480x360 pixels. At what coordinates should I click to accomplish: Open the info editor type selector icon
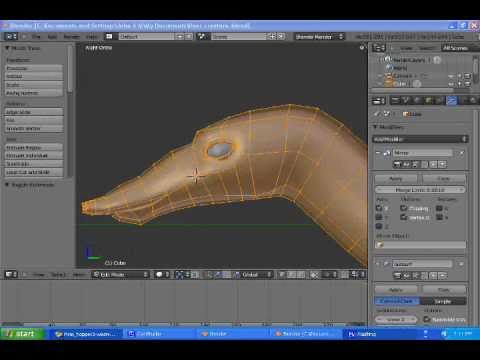(12, 37)
